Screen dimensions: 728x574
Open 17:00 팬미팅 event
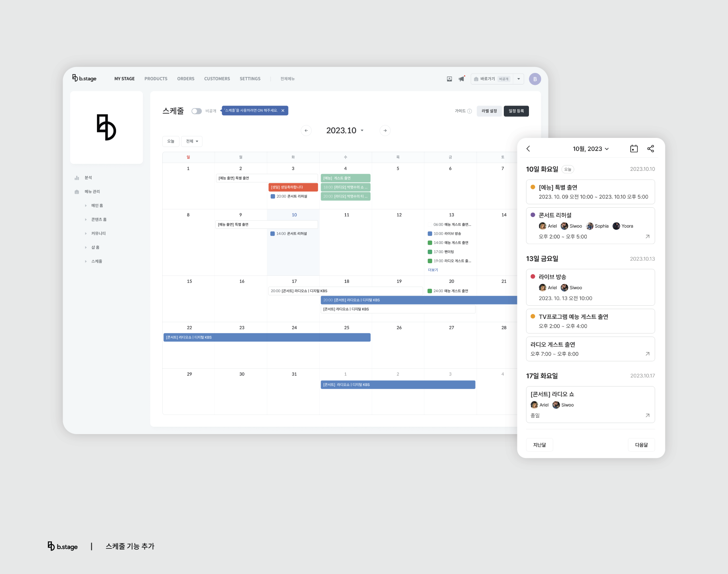tap(441, 252)
